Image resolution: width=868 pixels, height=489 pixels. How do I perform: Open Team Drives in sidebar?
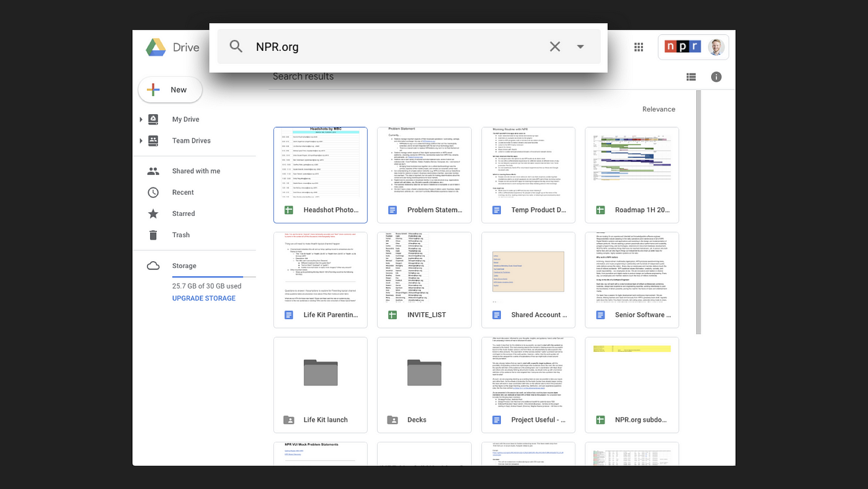click(191, 140)
